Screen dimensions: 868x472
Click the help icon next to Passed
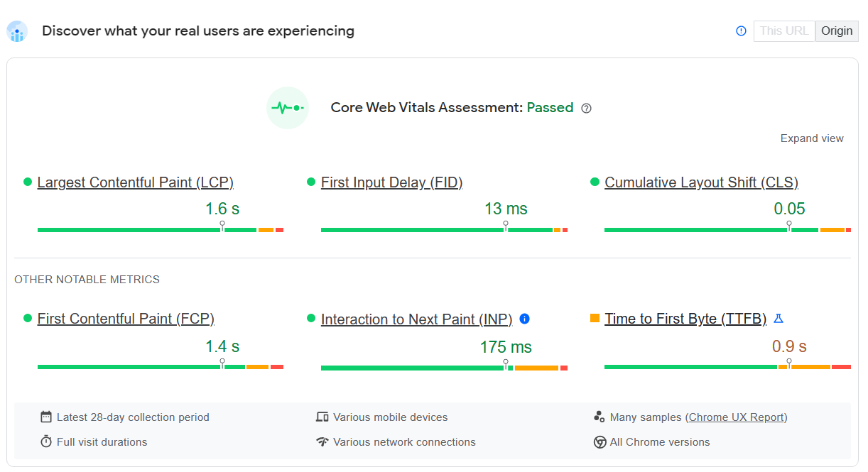pyautogui.click(x=586, y=108)
